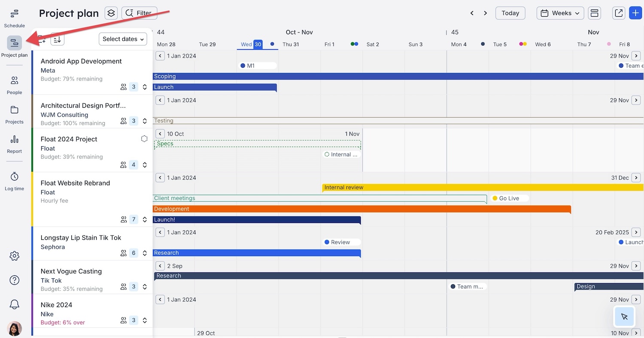Open the Projects folder page
Viewport: 644px width, 338px height.
pos(14,115)
